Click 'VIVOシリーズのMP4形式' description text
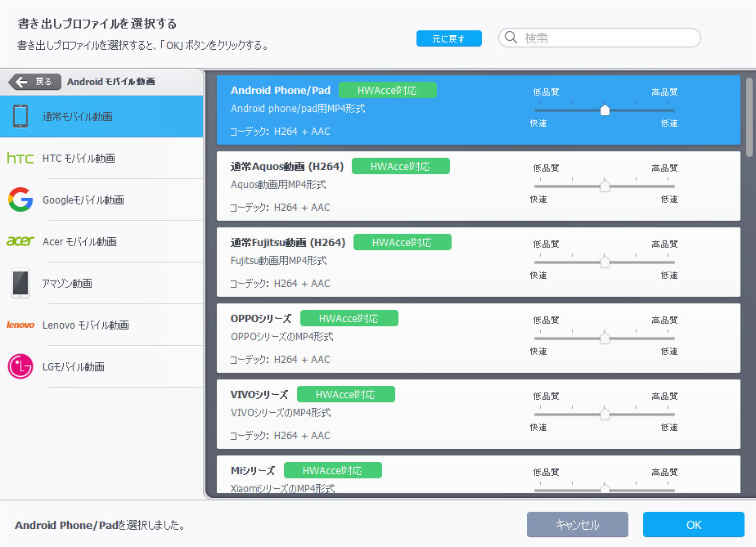 pos(281,413)
